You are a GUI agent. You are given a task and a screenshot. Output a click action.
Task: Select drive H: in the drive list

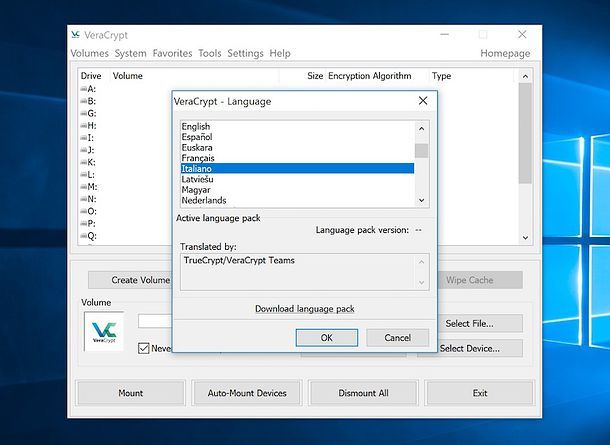click(88, 126)
